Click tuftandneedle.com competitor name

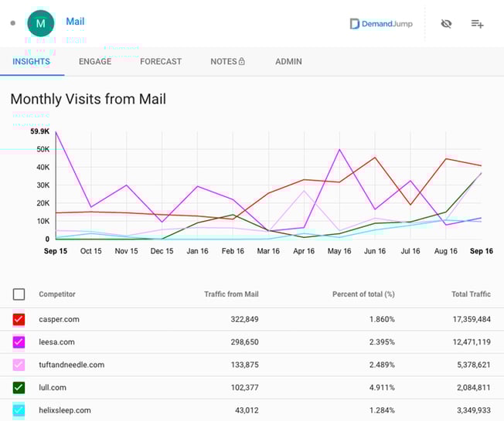tap(72, 365)
